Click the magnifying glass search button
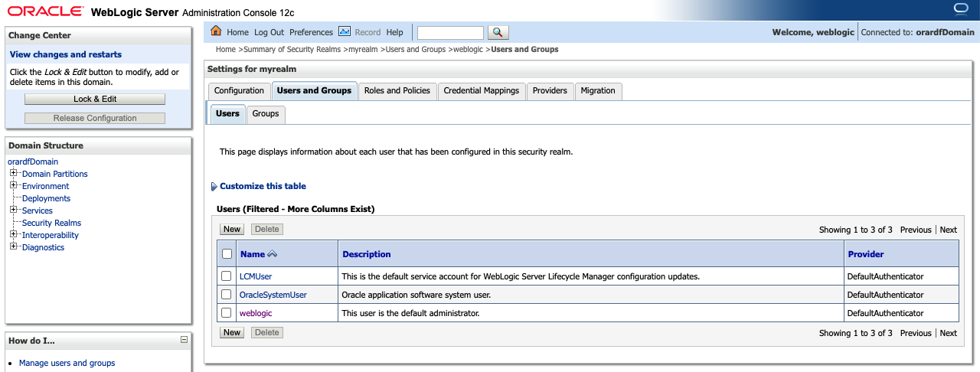This screenshot has height=372, width=980. point(498,32)
